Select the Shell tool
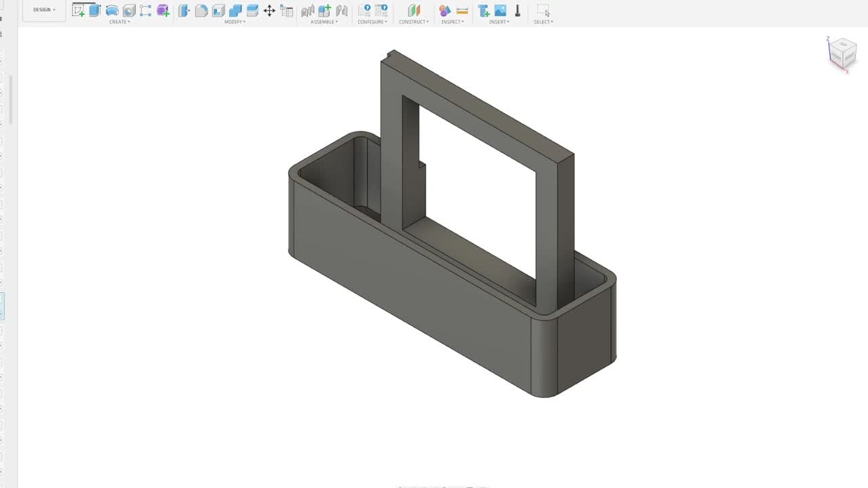The height and width of the screenshot is (488, 868). pos(218,10)
